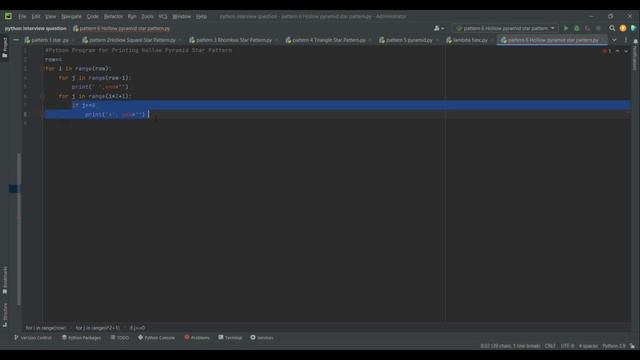The width and height of the screenshot is (640, 360).
Task: Open the VCS menu
Action: (163, 16)
